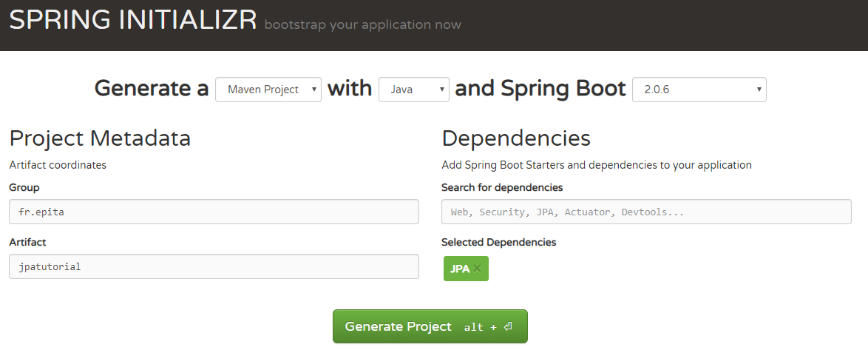Click the 'and Spring Boot' heading text

540,89
